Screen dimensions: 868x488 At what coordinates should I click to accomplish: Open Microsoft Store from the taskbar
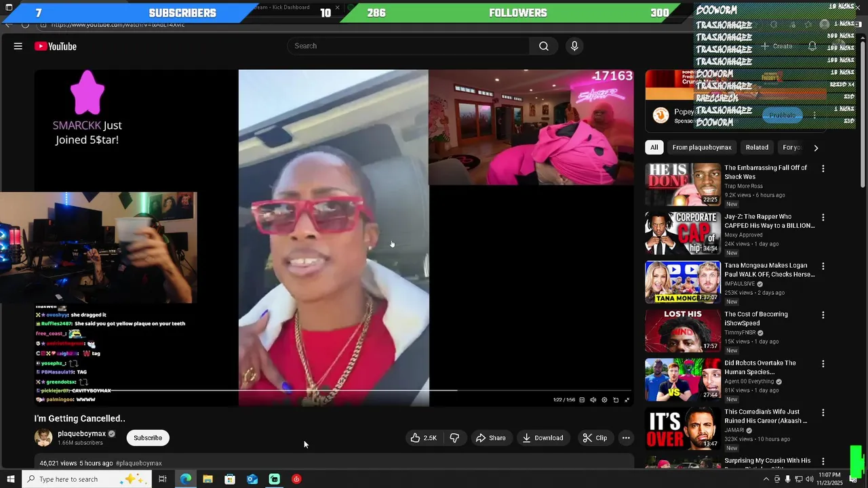point(230,479)
